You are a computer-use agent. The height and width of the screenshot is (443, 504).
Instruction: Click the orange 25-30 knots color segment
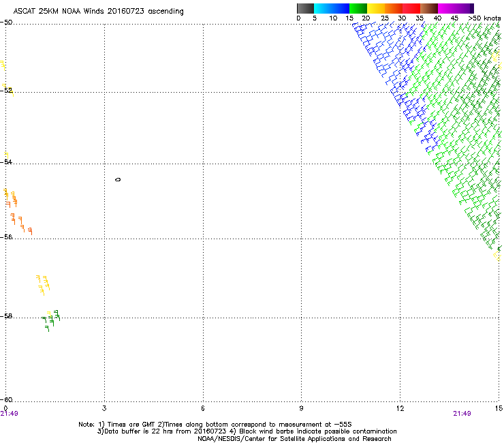click(394, 8)
